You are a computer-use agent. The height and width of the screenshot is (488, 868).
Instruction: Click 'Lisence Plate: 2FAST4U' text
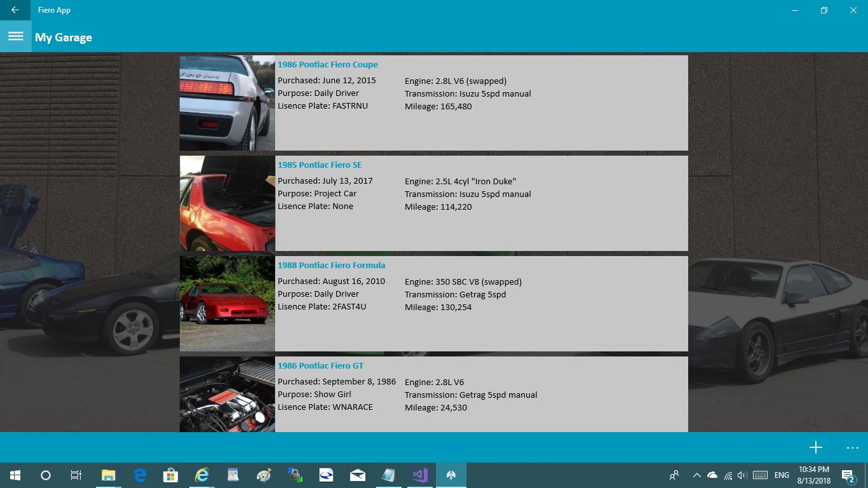point(322,307)
